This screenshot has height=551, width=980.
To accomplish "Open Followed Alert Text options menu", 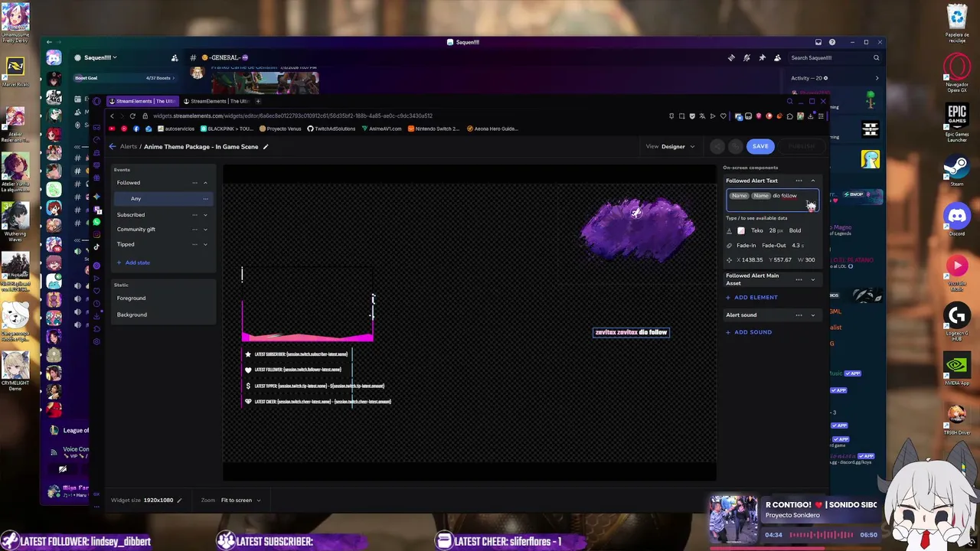I will (799, 181).
